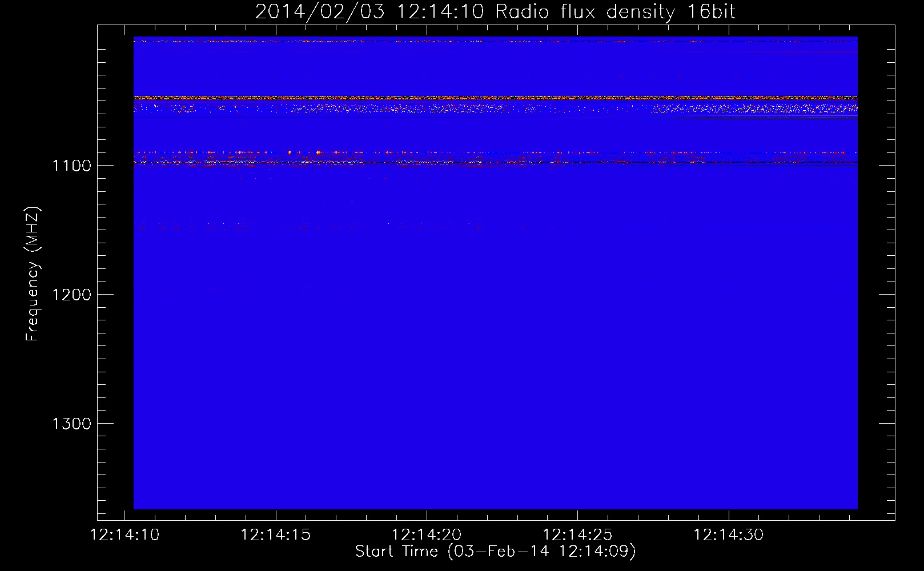Click the '1300' frequency tick label

71,424
